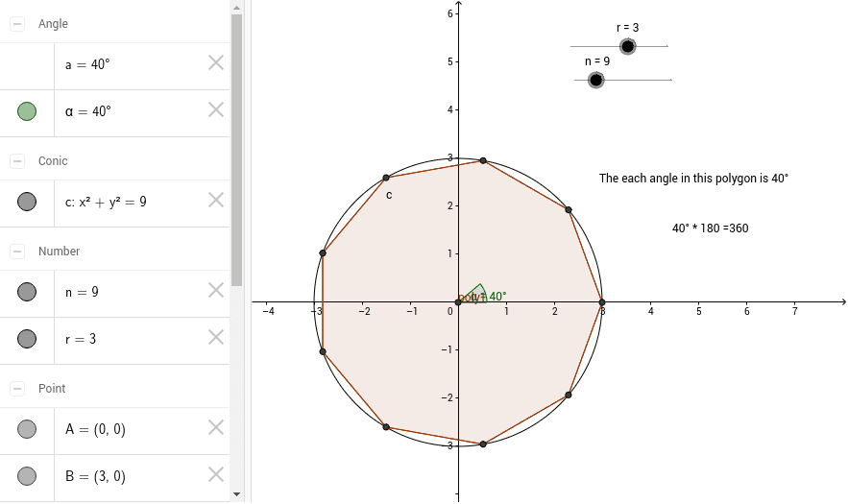
Task: Select the equation x² + y² = 9
Action: coord(112,202)
